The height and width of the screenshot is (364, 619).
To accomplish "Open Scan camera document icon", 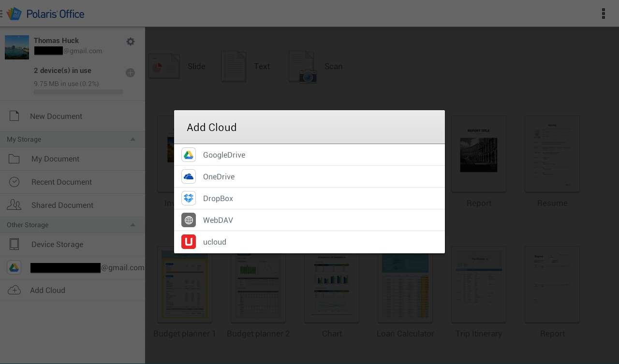I will coord(303,67).
